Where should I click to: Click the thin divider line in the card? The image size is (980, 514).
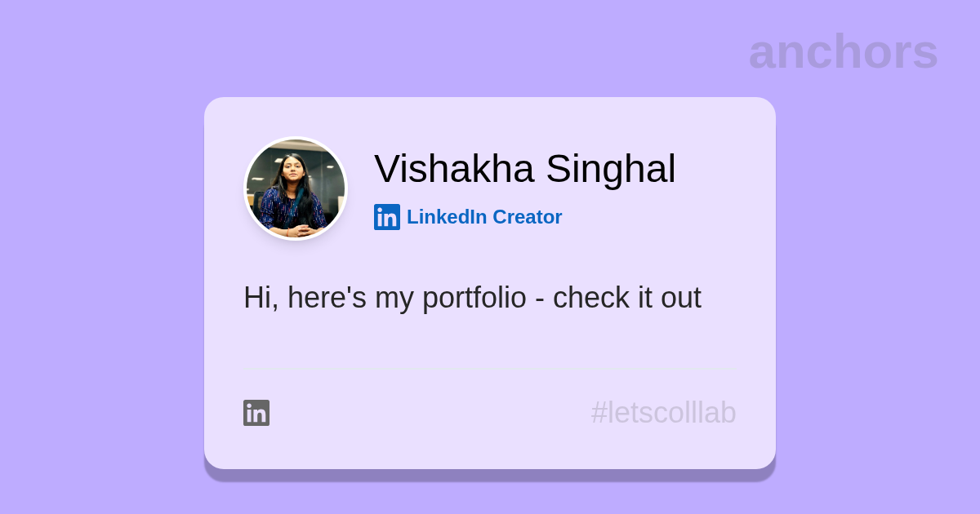[x=489, y=370]
